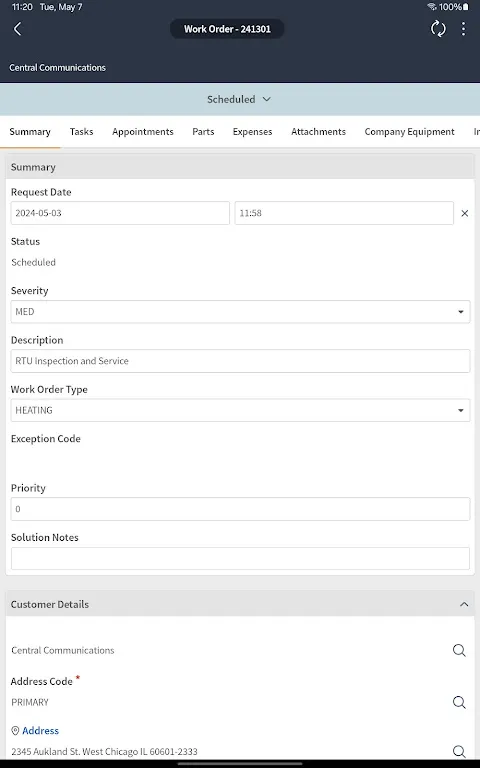This screenshot has height=768, width=480.
Task: Open the Address link
Action: pos(40,731)
